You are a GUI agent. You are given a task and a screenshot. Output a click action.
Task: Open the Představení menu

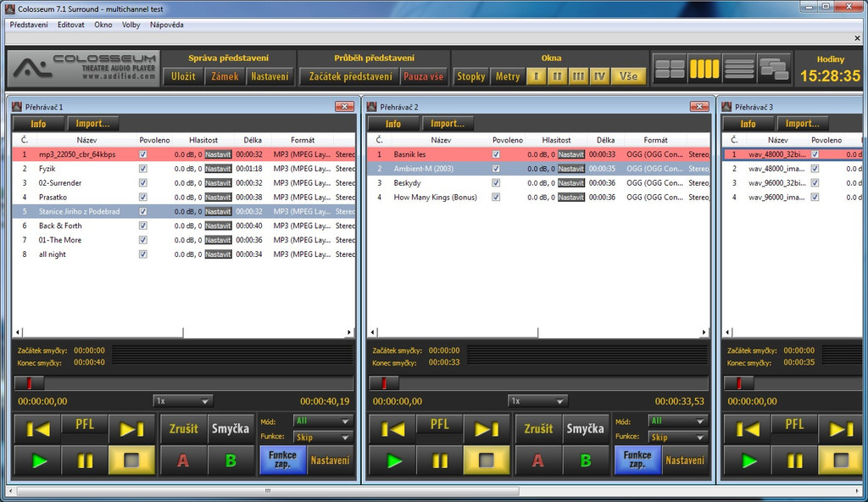[29, 25]
